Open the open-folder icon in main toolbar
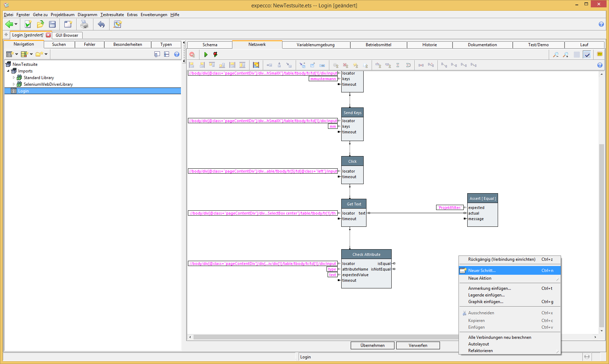The width and height of the screenshot is (609, 364). pyautogui.click(x=40, y=24)
